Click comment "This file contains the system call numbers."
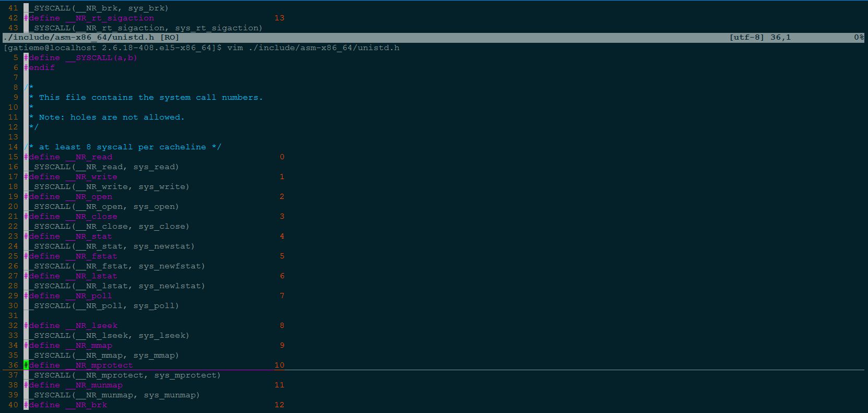The height and width of the screenshot is (413, 868). click(x=151, y=97)
